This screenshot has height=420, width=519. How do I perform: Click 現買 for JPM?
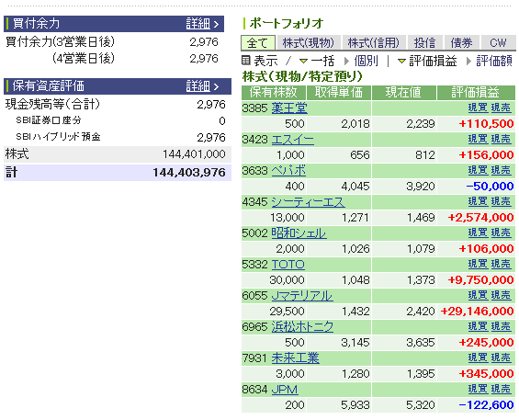pos(478,389)
